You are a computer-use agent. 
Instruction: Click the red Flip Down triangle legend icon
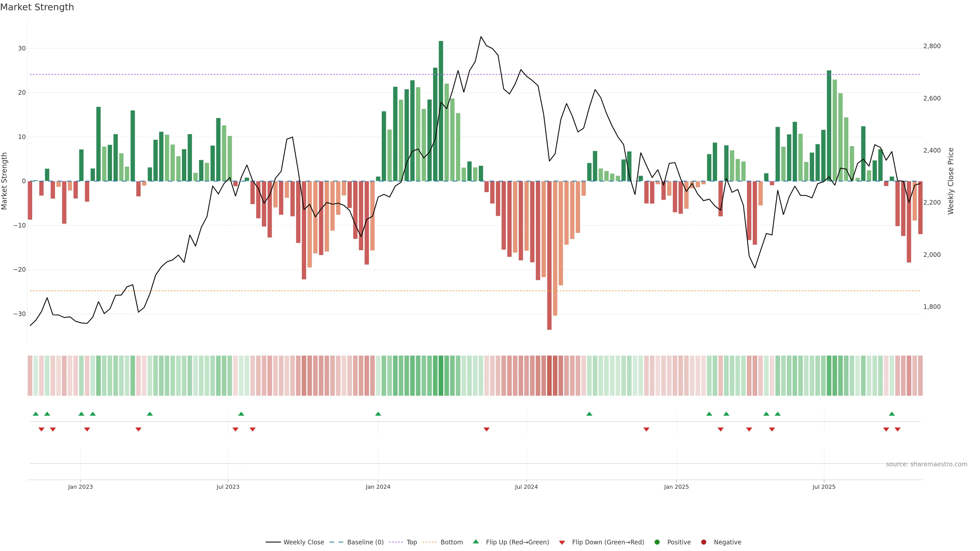click(x=562, y=542)
